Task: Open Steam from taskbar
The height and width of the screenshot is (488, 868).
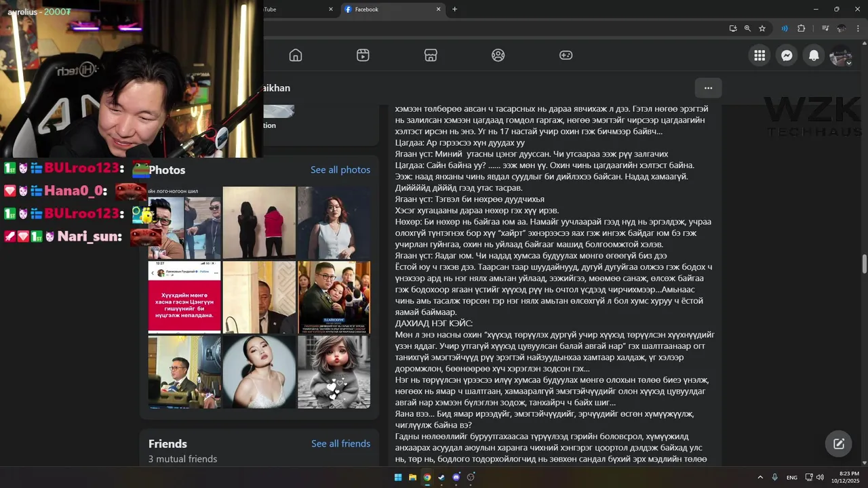Action: (441, 477)
